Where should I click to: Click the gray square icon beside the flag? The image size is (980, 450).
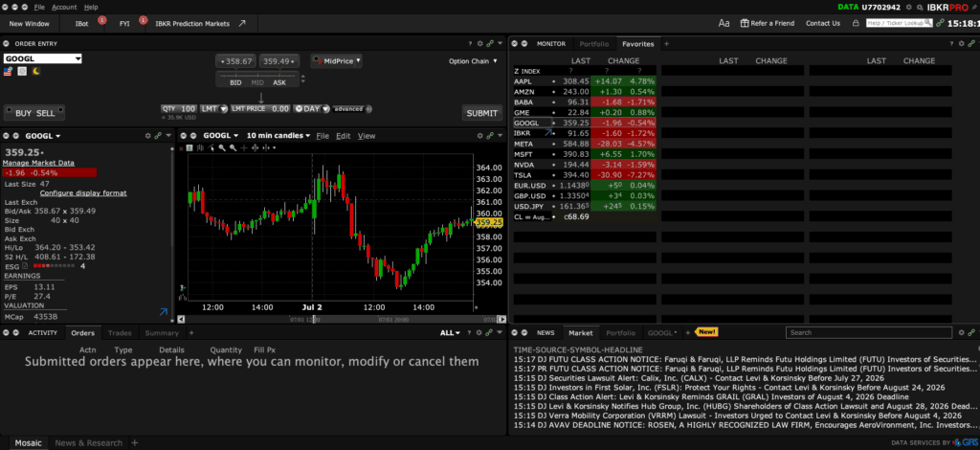coord(22,71)
